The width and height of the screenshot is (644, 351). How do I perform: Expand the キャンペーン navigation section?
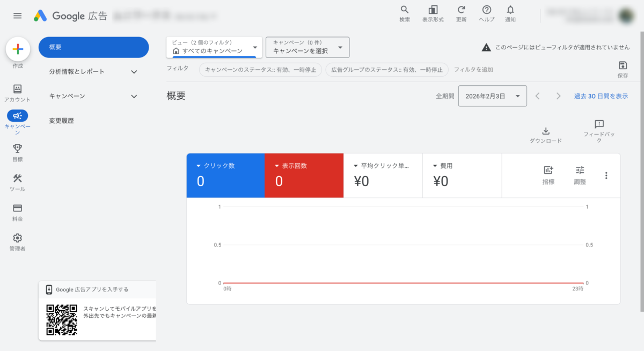(x=134, y=96)
